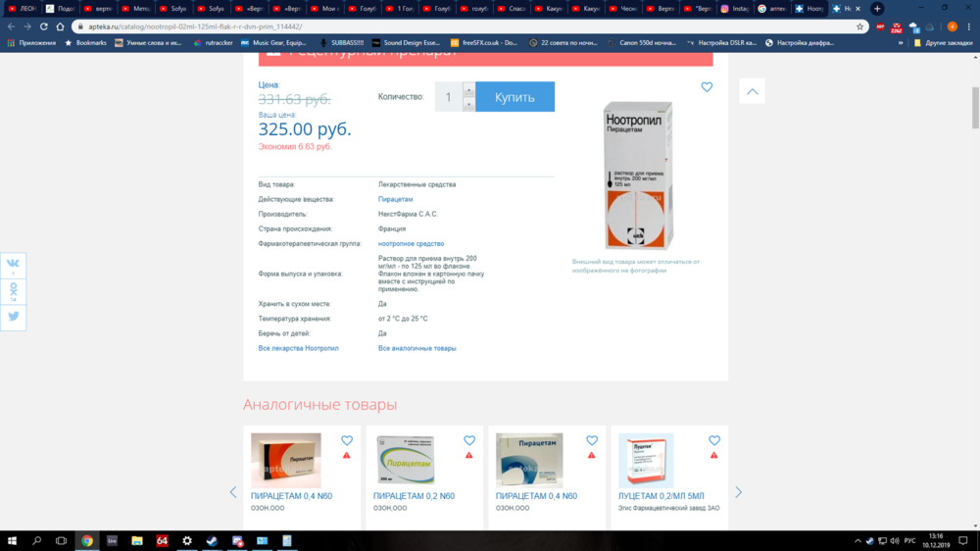The width and height of the screenshot is (980, 551).
Task: Click the Количество quantity input field
Action: [x=448, y=97]
